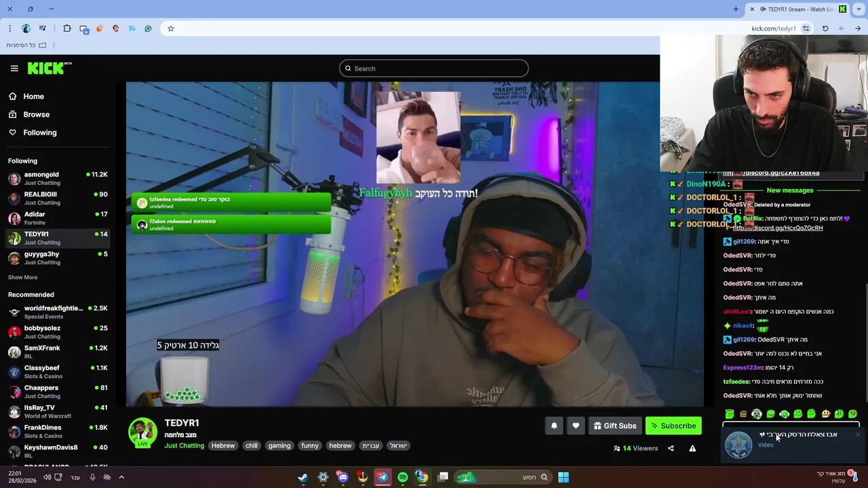Click the gaming tag

(279, 445)
